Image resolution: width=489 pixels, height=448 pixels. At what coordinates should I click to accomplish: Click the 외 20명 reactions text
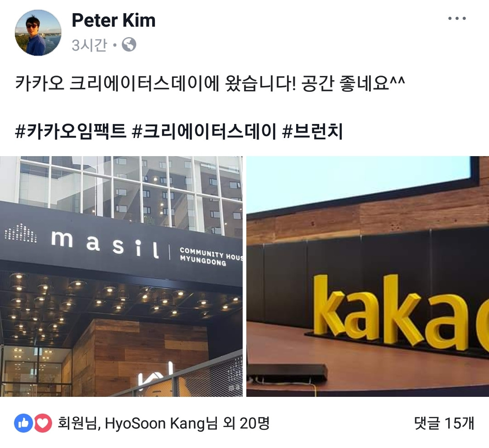pos(246,423)
